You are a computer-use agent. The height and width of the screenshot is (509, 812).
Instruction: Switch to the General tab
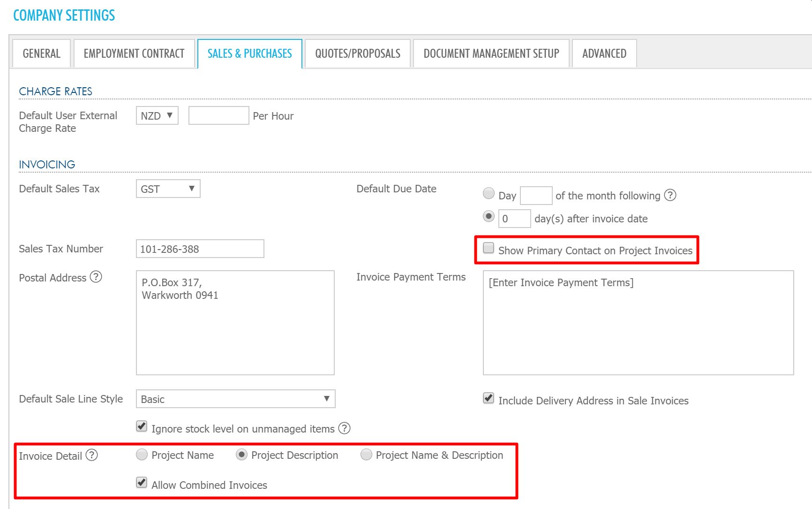point(41,54)
